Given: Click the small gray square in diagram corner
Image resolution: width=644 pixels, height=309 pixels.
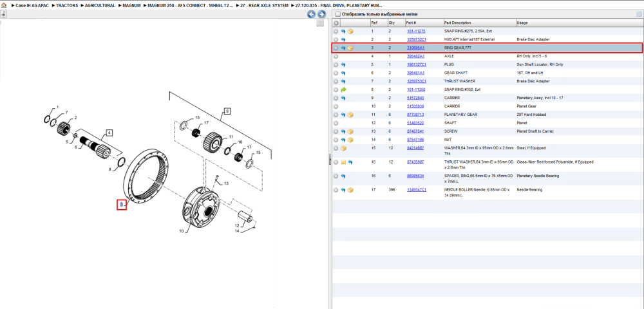Looking at the screenshot, I should point(320,23).
